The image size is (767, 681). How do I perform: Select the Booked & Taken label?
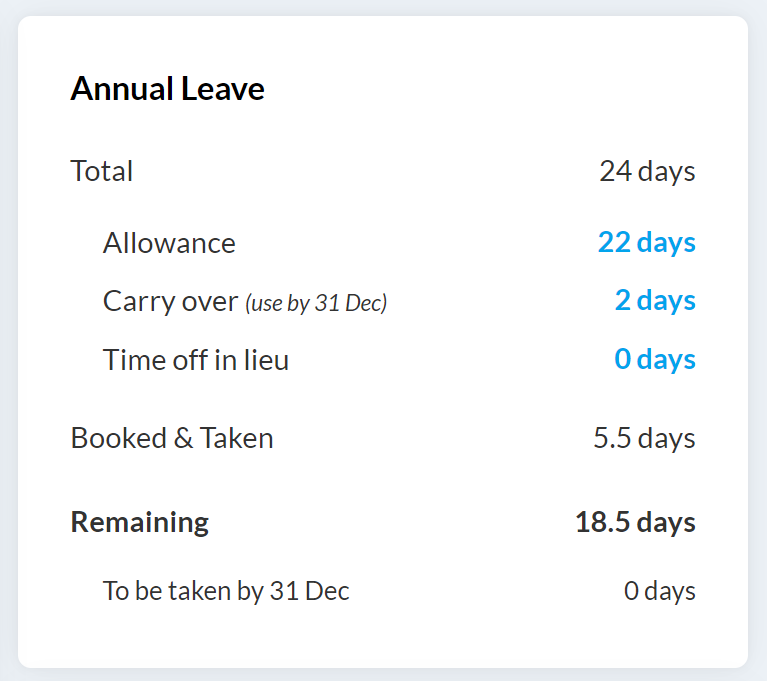(x=172, y=438)
